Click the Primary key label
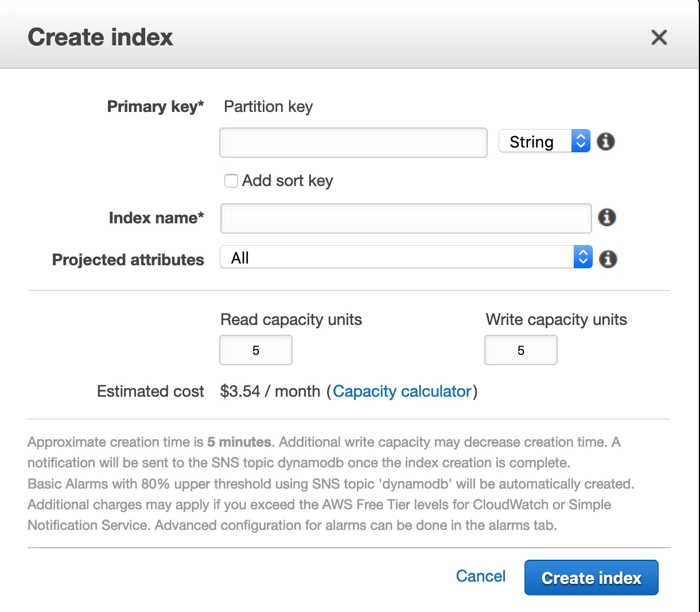The height and width of the screenshot is (612, 700). point(155,107)
